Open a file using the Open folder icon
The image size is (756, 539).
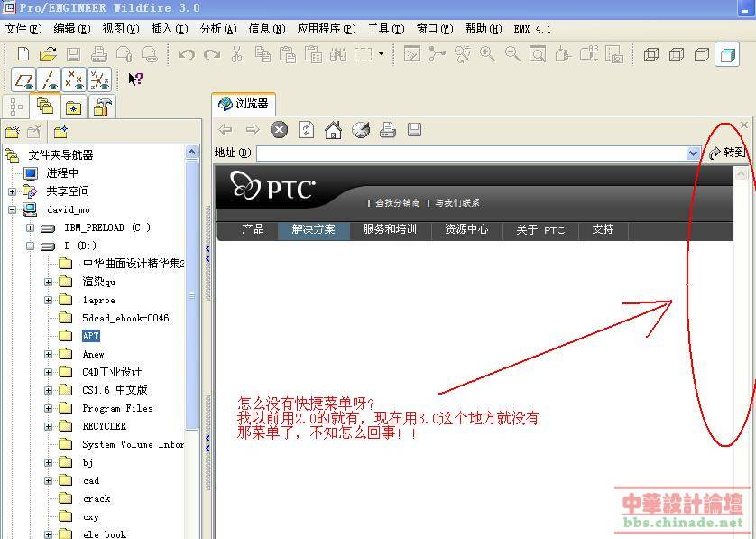click(48, 54)
